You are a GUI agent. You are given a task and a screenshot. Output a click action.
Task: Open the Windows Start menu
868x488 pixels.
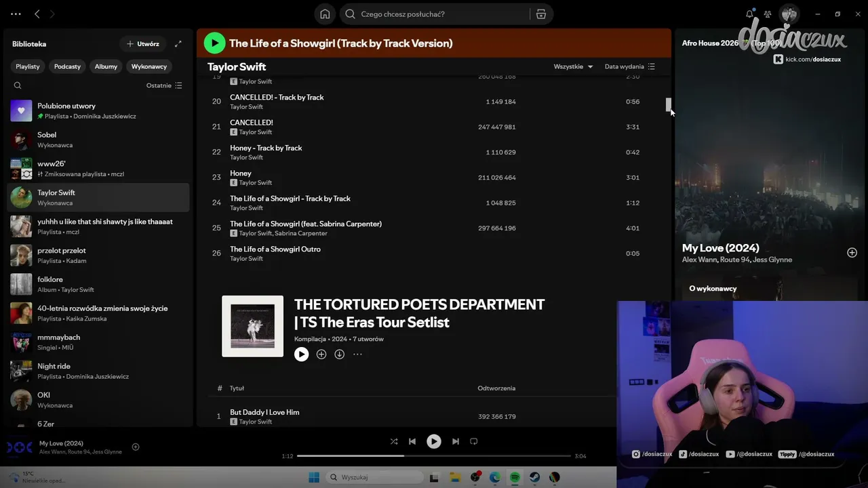point(314,477)
